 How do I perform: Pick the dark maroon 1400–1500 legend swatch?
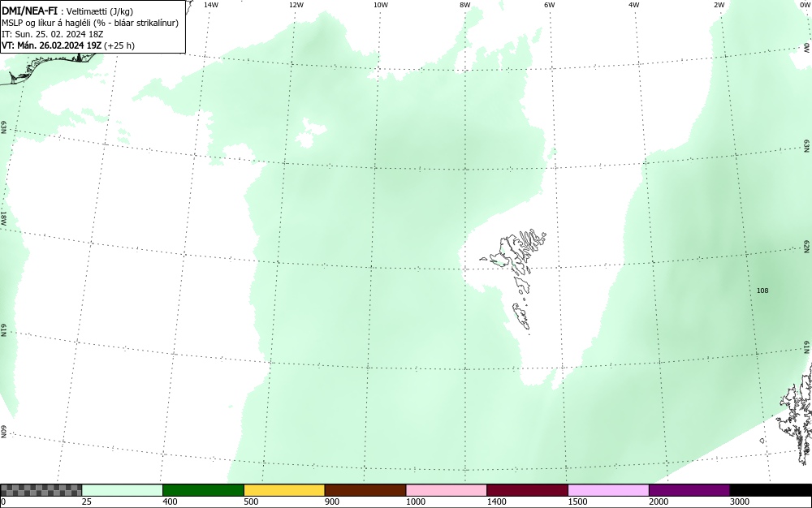pos(527,490)
